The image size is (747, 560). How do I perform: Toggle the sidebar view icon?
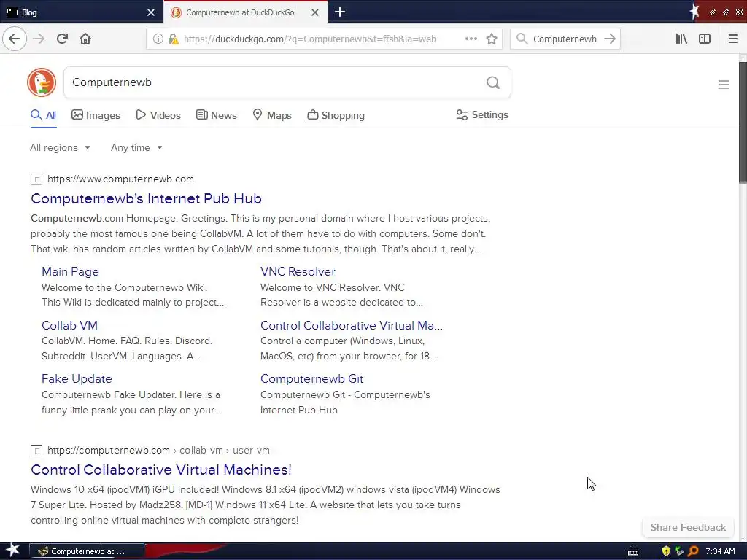(x=705, y=39)
